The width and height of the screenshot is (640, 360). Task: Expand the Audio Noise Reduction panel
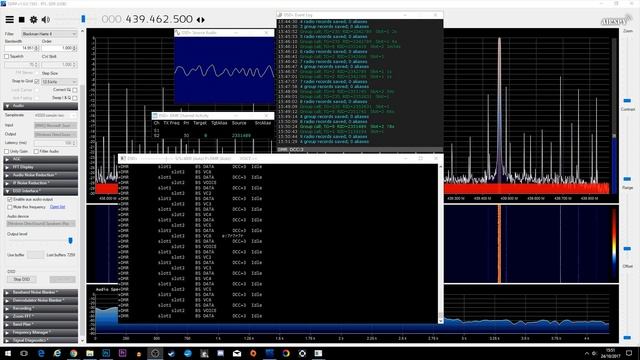pyautogui.click(x=40, y=175)
